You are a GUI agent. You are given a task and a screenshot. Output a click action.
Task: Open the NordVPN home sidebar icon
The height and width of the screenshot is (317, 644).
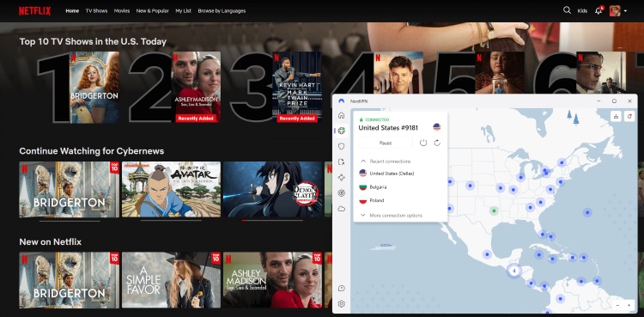point(341,115)
